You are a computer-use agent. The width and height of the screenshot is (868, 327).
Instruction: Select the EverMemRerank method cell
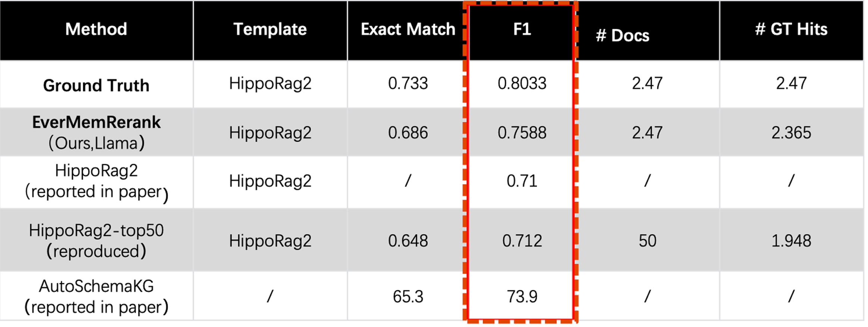click(96, 133)
